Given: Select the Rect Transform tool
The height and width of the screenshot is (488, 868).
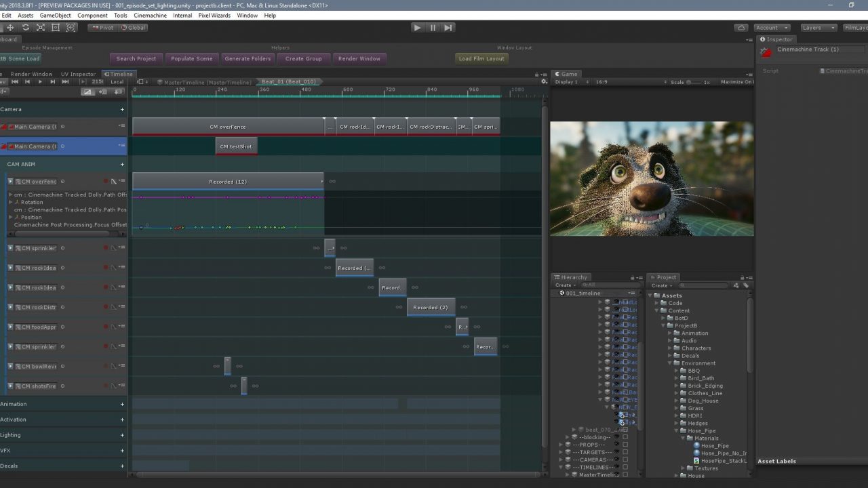Looking at the screenshot, I should pyautogui.click(x=55, y=28).
